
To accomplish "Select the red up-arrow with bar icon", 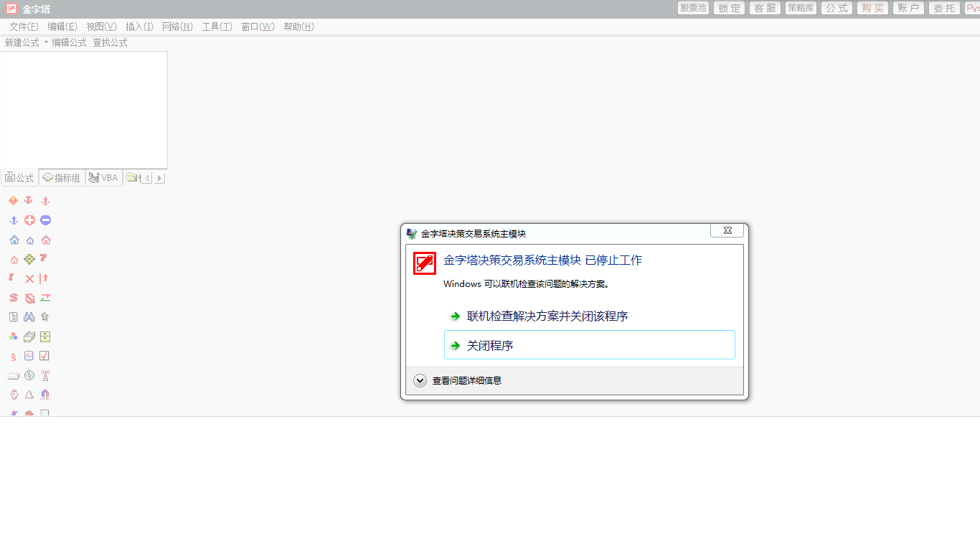I will tap(44, 278).
